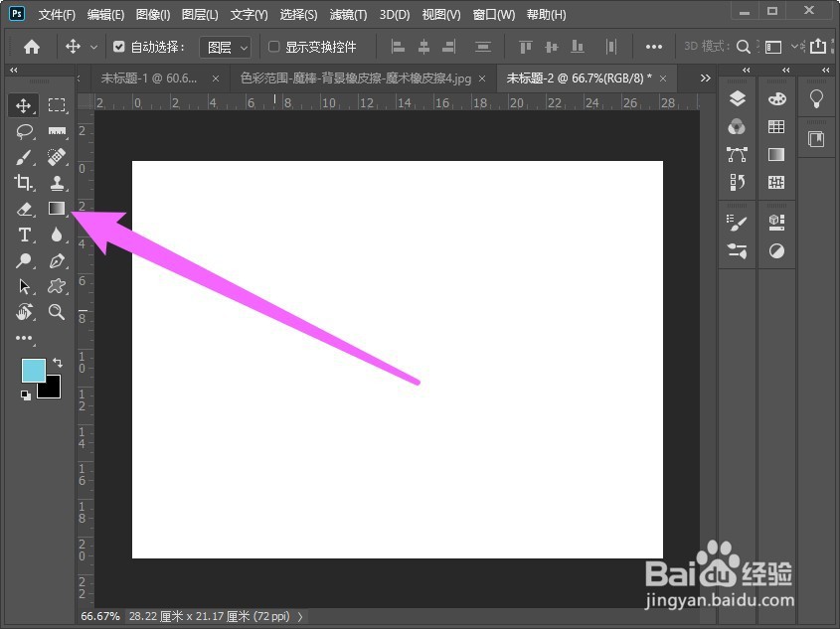
Task: Open the 窗口(W) menu
Action: tap(493, 15)
